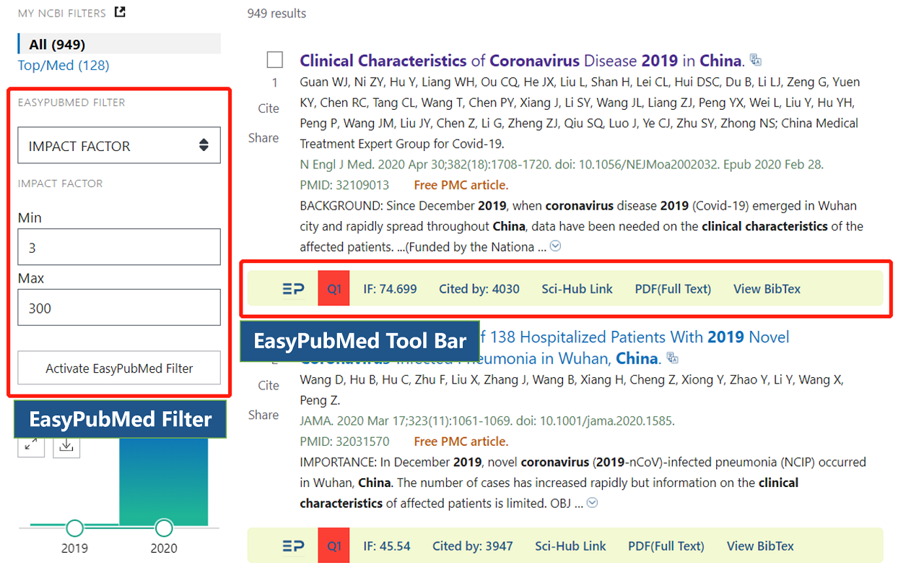Click the download icon under the timeline chart
Screen dimensions: 924x578
point(66,447)
